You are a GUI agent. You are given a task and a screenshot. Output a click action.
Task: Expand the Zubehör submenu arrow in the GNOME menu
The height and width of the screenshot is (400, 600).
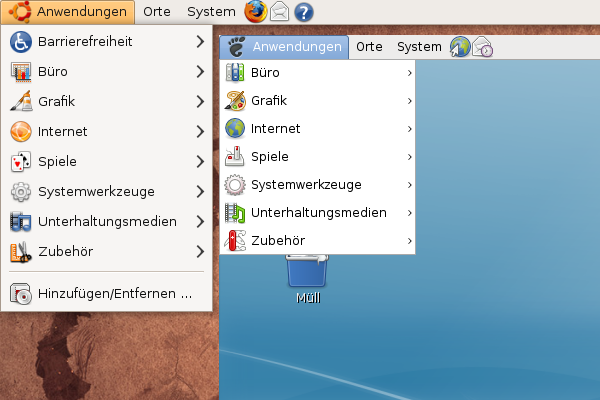click(x=409, y=241)
